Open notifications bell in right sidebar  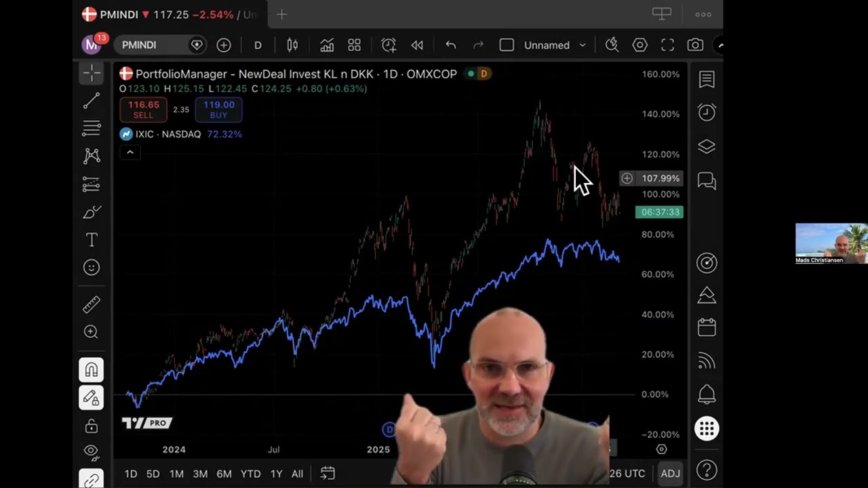[x=707, y=394]
